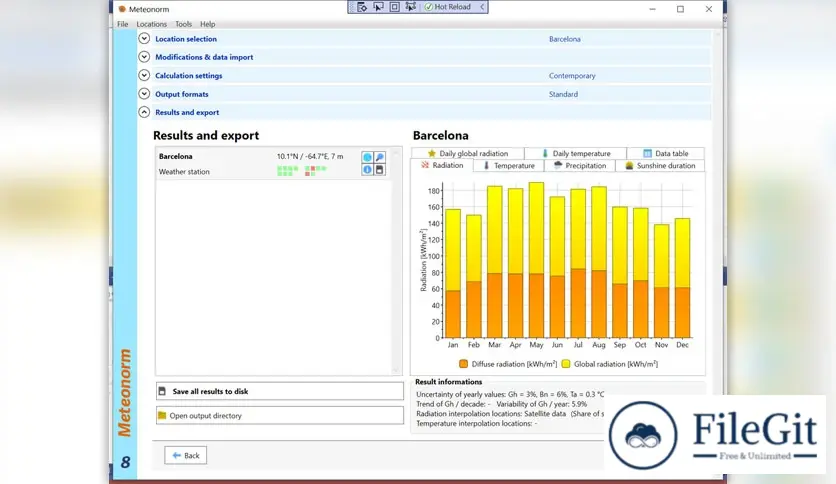836x484 pixels.
Task: Minimize the Meteonorm window
Action: pos(653,9)
